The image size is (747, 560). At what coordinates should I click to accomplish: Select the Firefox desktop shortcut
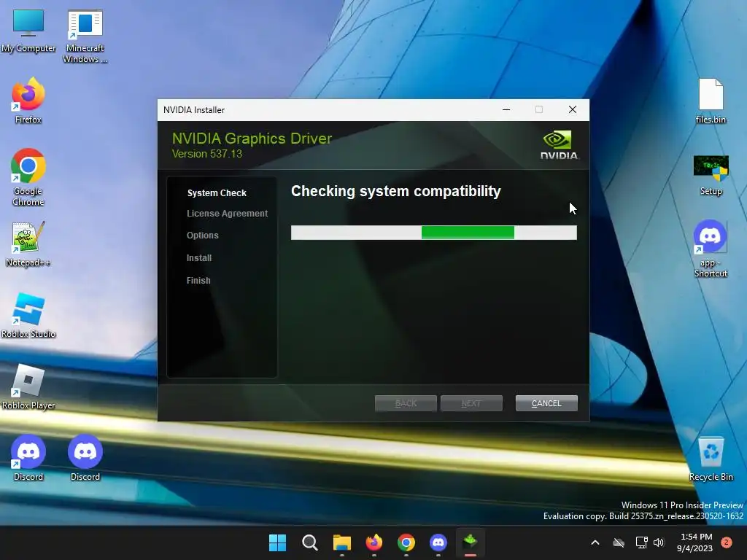(28, 101)
